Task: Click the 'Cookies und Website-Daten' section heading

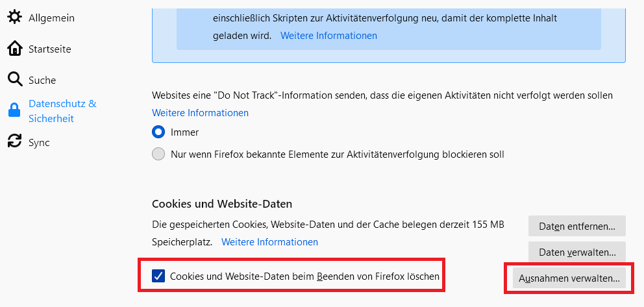Action: (x=222, y=204)
